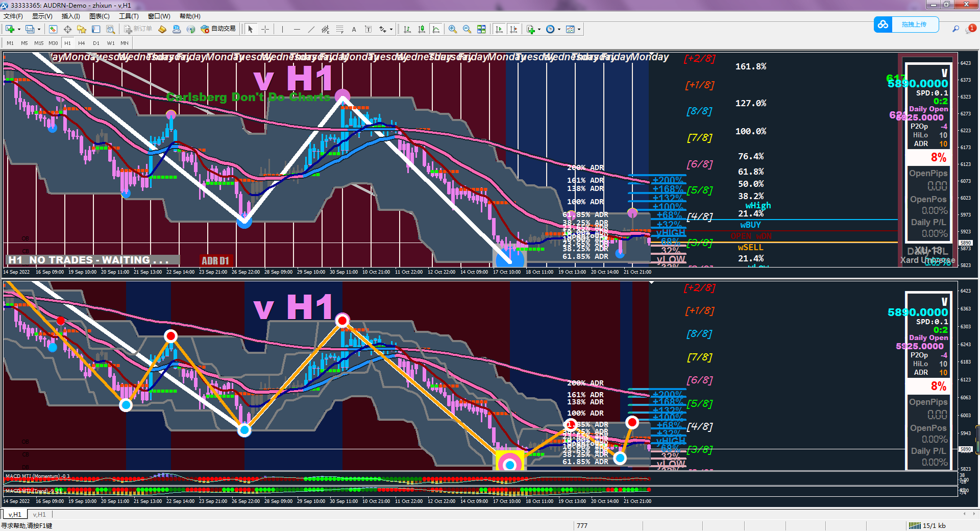Select the crosshair tool
The height and width of the screenshot is (531, 980).
point(265,29)
